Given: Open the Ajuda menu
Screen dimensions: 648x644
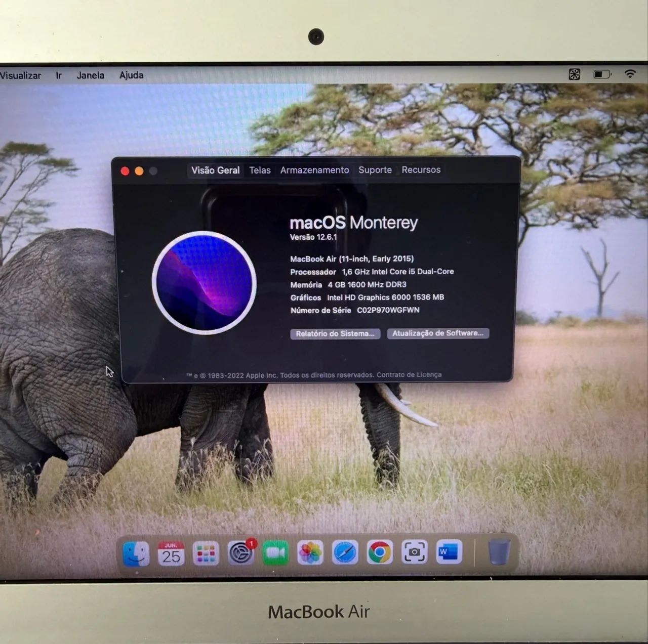Looking at the screenshot, I should click(132, 75).
